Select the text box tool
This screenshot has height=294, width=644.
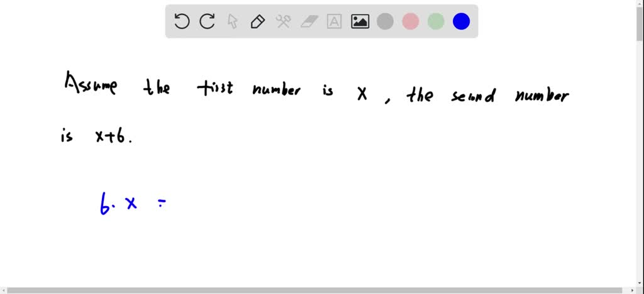334,21
